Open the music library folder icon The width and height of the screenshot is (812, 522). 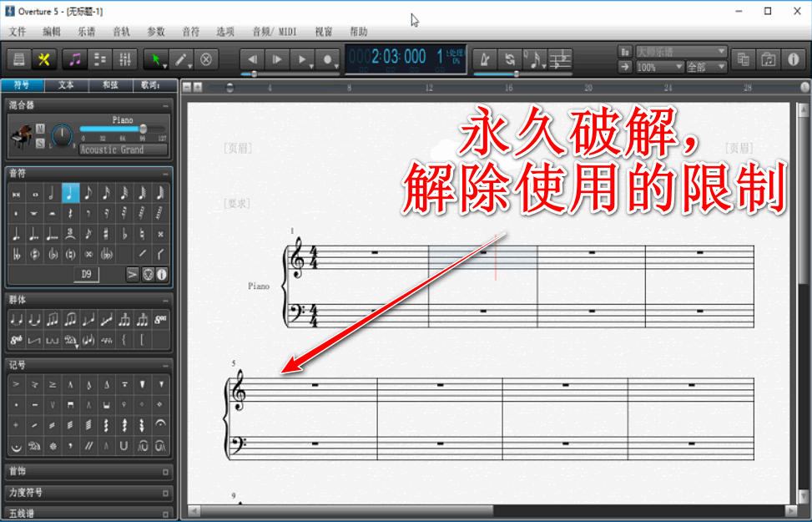(x=768, y=59)
